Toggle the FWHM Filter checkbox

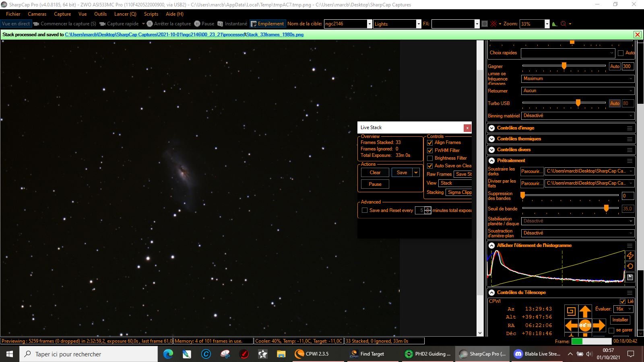click(430, 150)
